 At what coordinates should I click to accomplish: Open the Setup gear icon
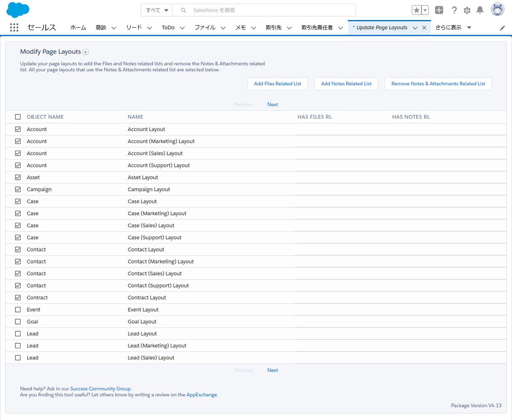467,10
